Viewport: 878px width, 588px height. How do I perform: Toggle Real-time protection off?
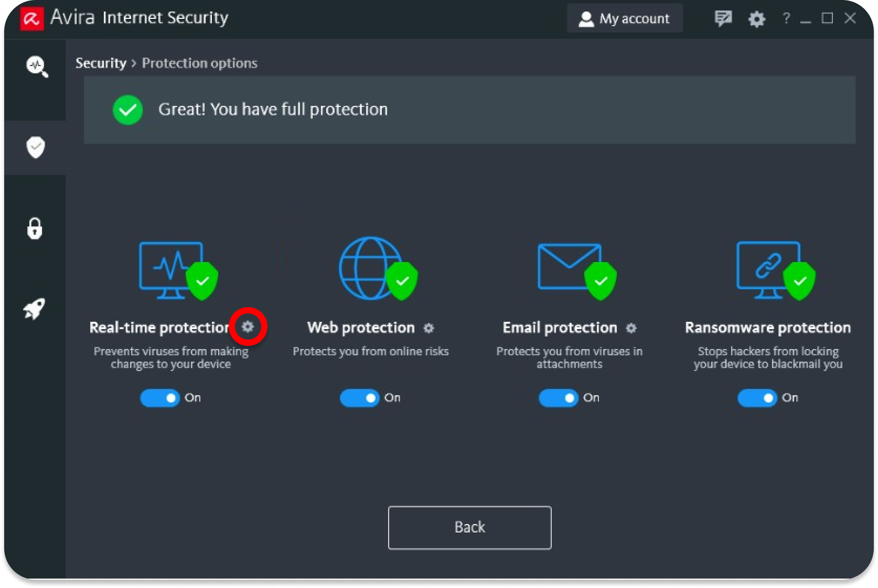[x=160, y=398]
